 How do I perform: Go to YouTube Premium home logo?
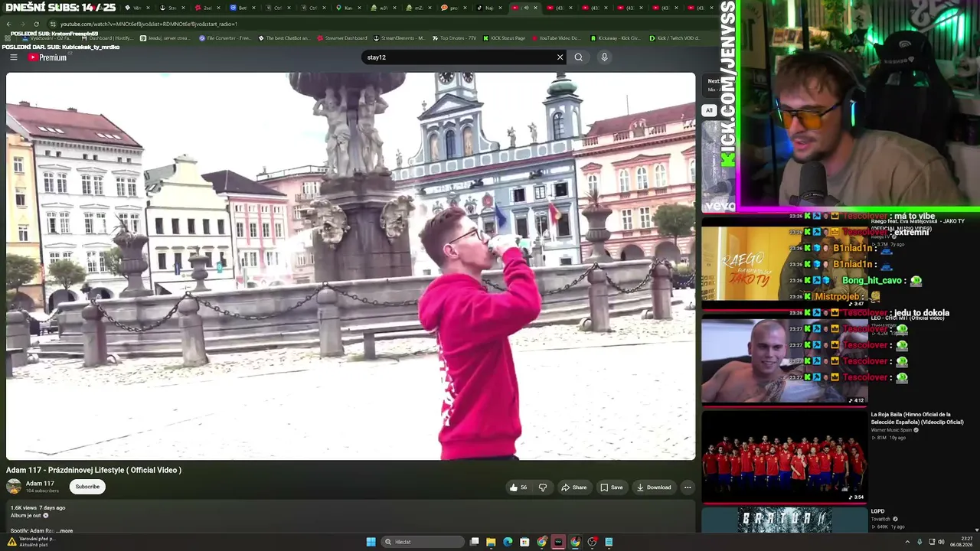coord(47,57)
